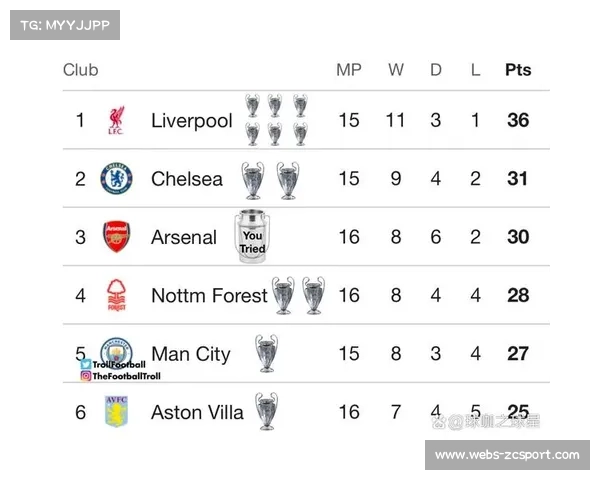Click the Liverpool club crest
The width and height of the screenshot is (600, 480).
pos(116,122)
